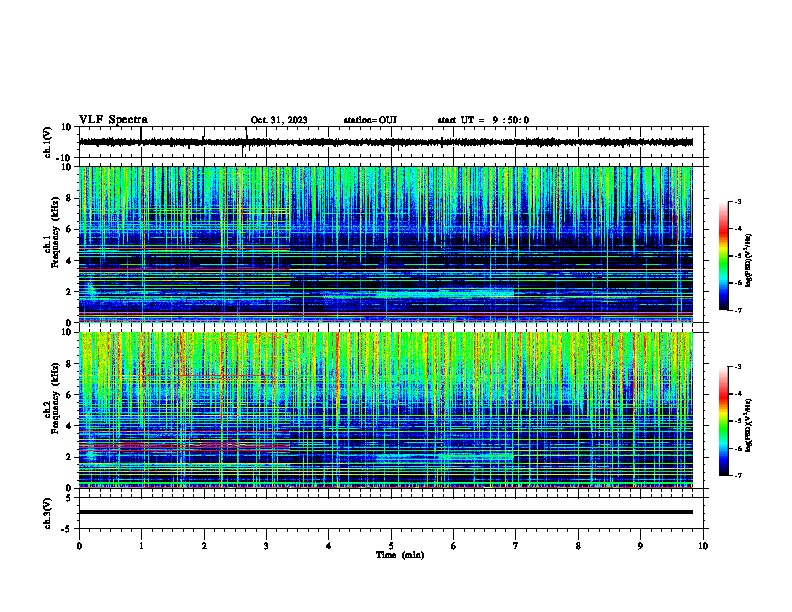Click the ch.1 voltage waveform trace

coord(385,142)
